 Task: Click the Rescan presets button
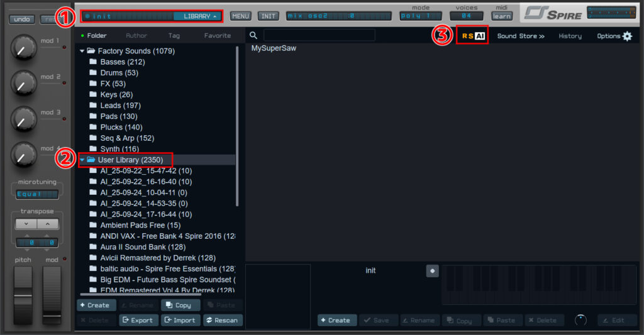click(x=222, y=320)
